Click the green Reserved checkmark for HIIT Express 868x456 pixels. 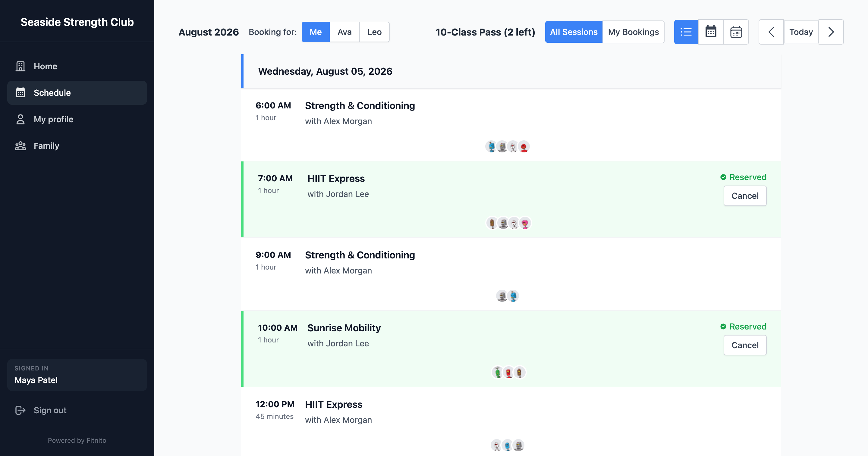tap(723, 177)
